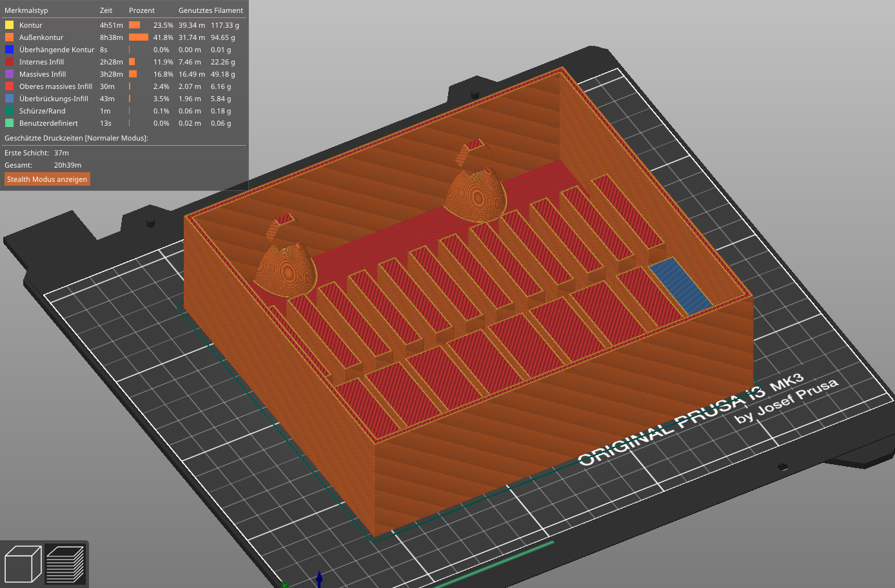This screenshot has width=895, height=588.
Task: Click the Geschätzte Druckzeiten heading
Action: click(76, 138)
